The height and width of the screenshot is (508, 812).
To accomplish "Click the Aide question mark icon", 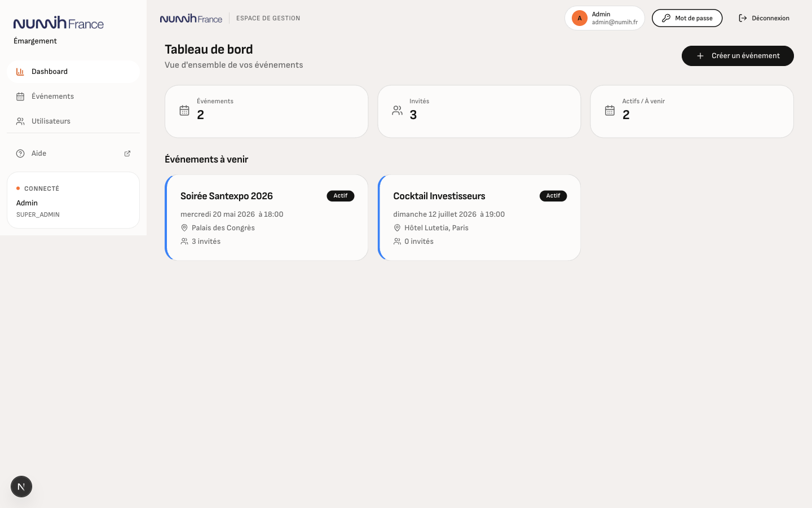I will point(20,154).
